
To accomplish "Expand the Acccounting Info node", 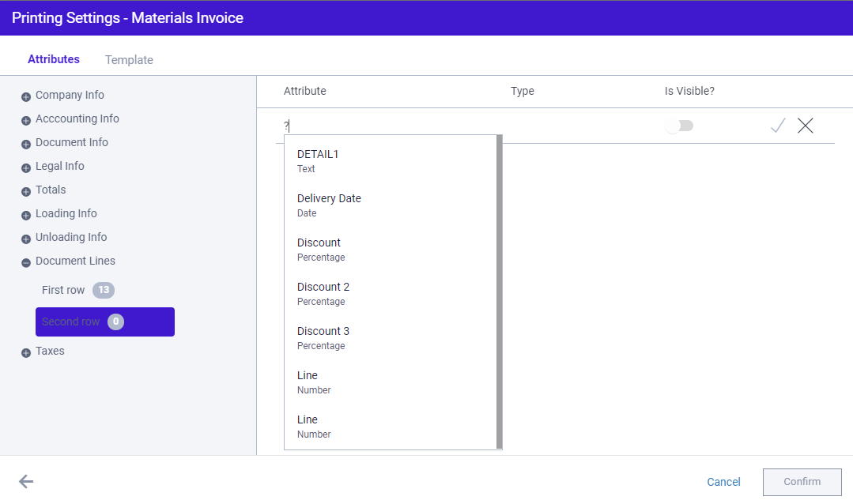I will [25, 121].
